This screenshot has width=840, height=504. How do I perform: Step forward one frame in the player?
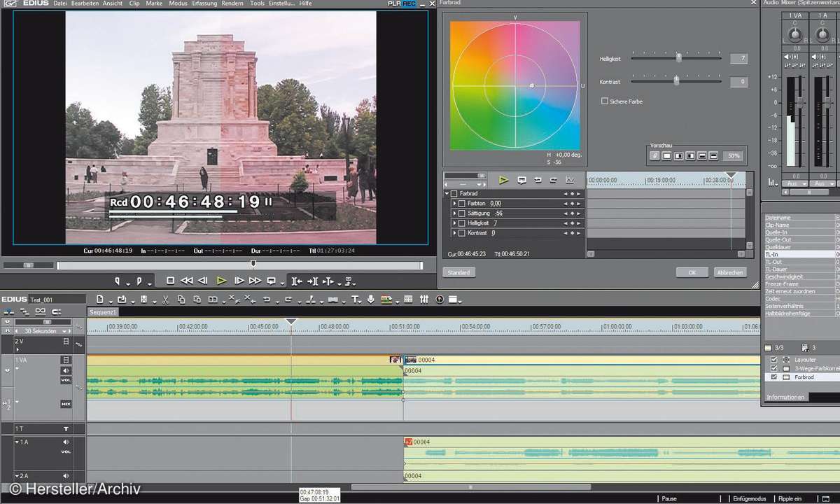239,281
